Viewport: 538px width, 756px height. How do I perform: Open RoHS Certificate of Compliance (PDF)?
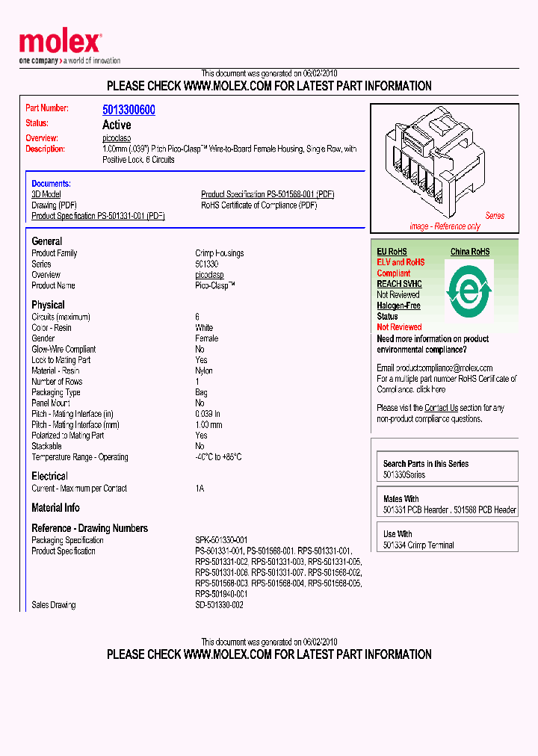point(259,205)
